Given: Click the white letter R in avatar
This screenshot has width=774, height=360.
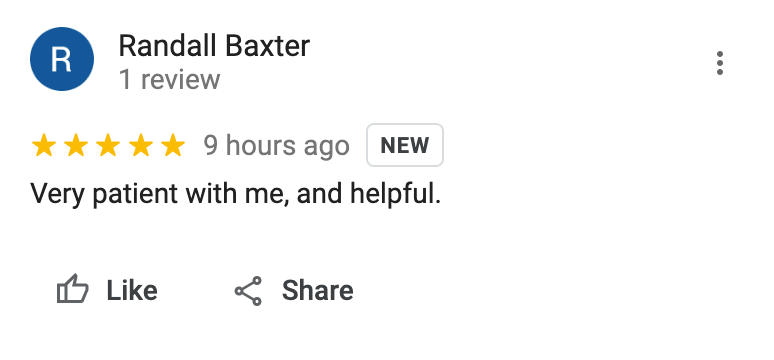Looking at the screenshot, I should pyautogui.click(x=62, y=59).
